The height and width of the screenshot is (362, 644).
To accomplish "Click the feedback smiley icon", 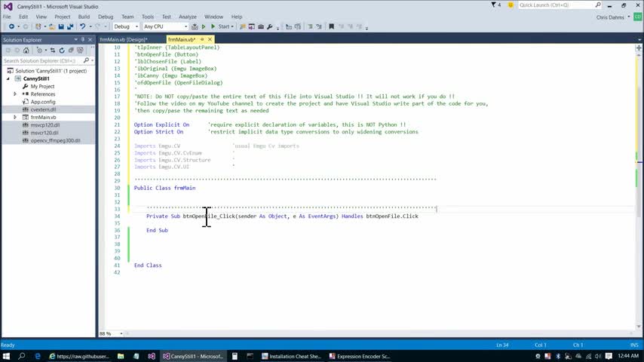I will click(x=511, y=5).
